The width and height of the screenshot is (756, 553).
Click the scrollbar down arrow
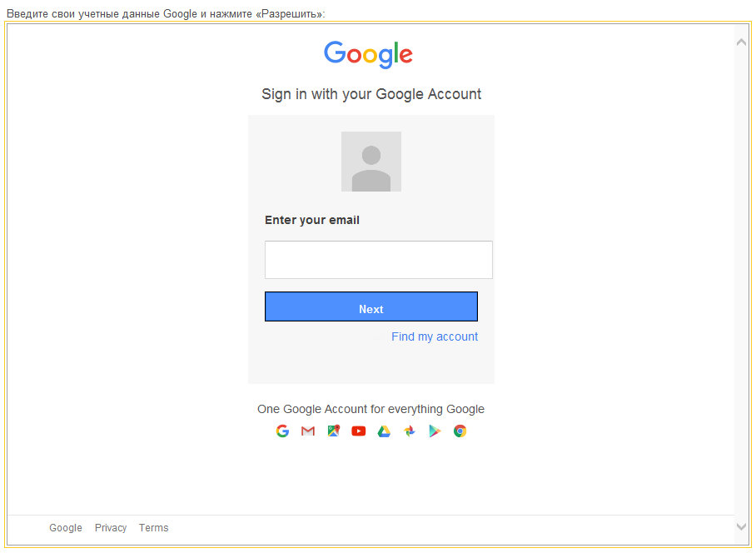point(741,526)
